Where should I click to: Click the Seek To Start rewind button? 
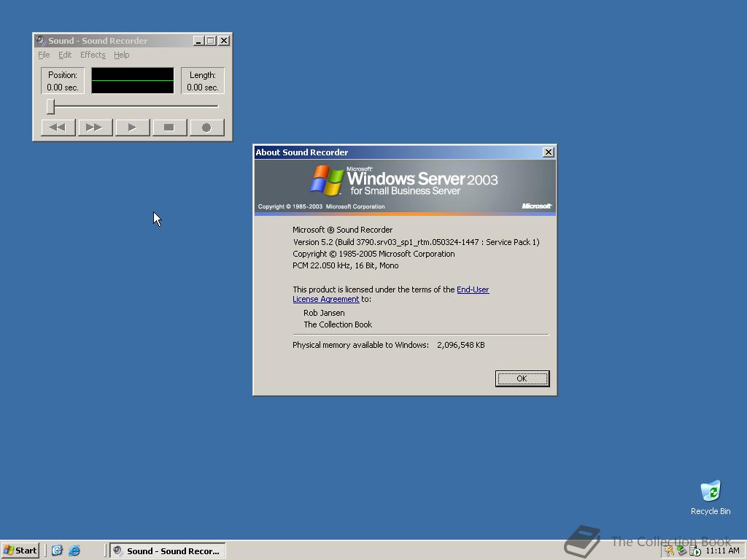(x=58, y=128)
